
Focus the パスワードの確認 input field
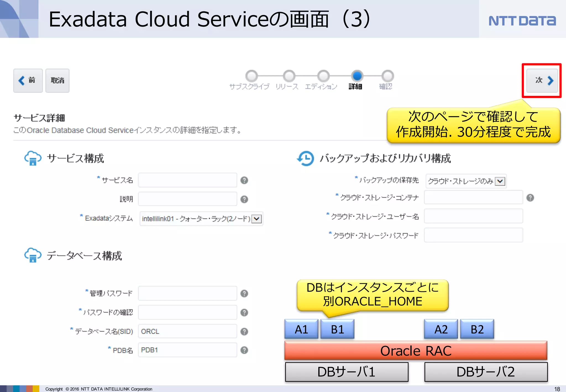coord(188,312)
